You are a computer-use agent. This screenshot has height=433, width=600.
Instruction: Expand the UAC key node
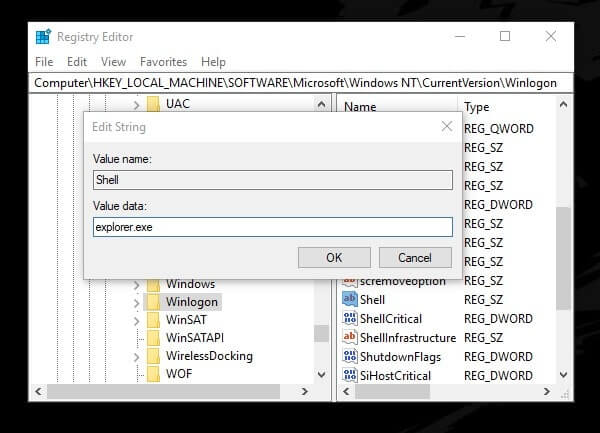click(137, 104)
